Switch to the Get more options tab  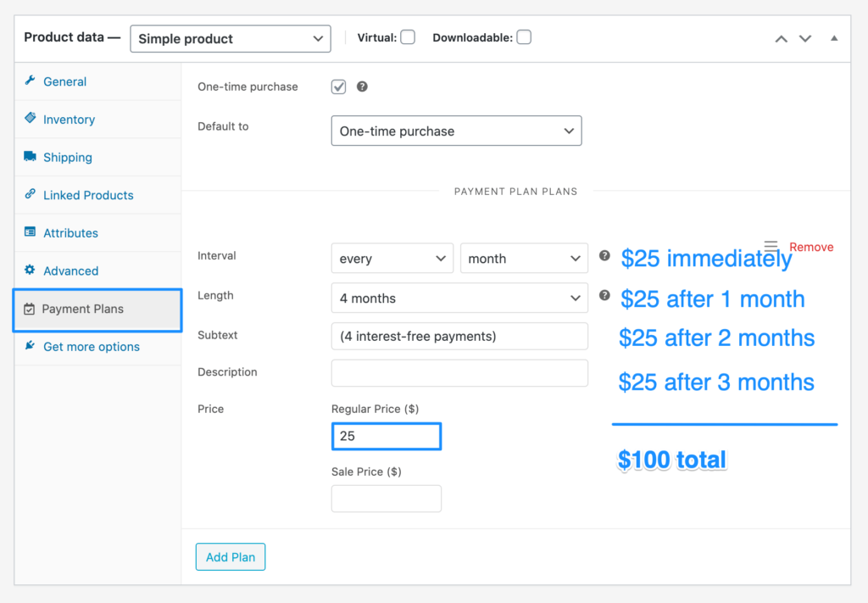(91, 346)
